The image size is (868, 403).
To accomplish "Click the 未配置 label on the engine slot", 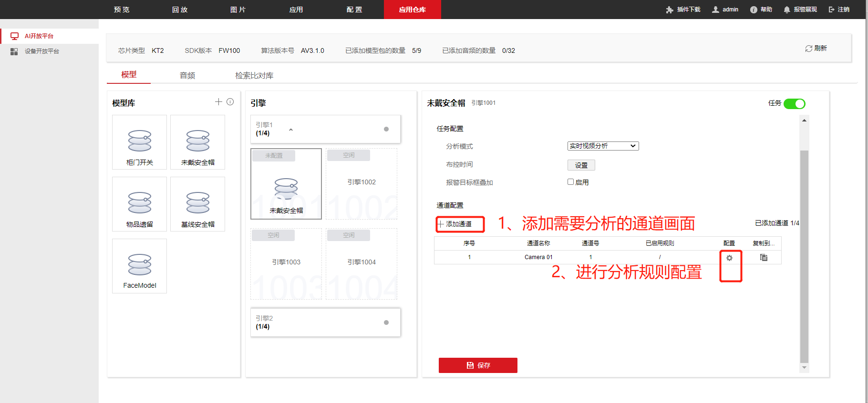I will 274,156.
